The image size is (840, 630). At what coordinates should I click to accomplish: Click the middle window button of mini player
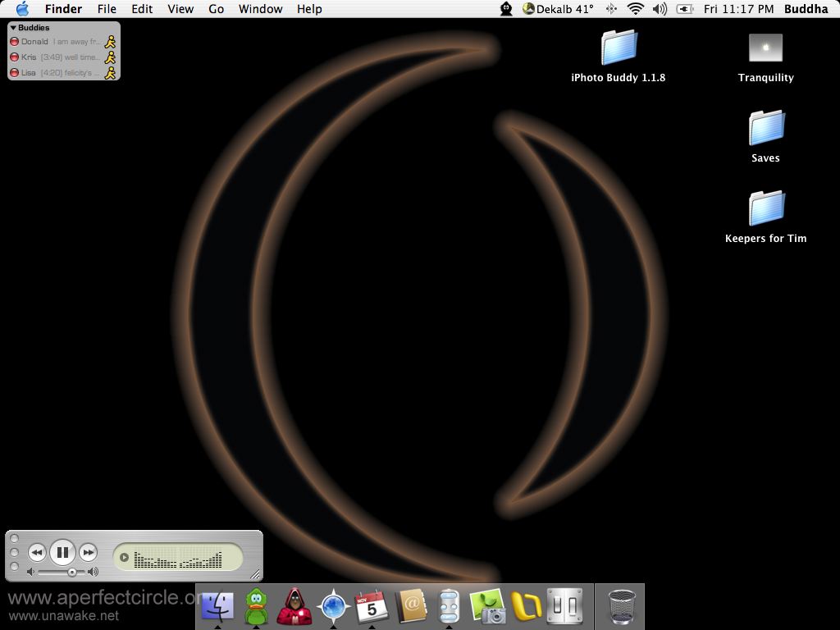click(15, 552)
